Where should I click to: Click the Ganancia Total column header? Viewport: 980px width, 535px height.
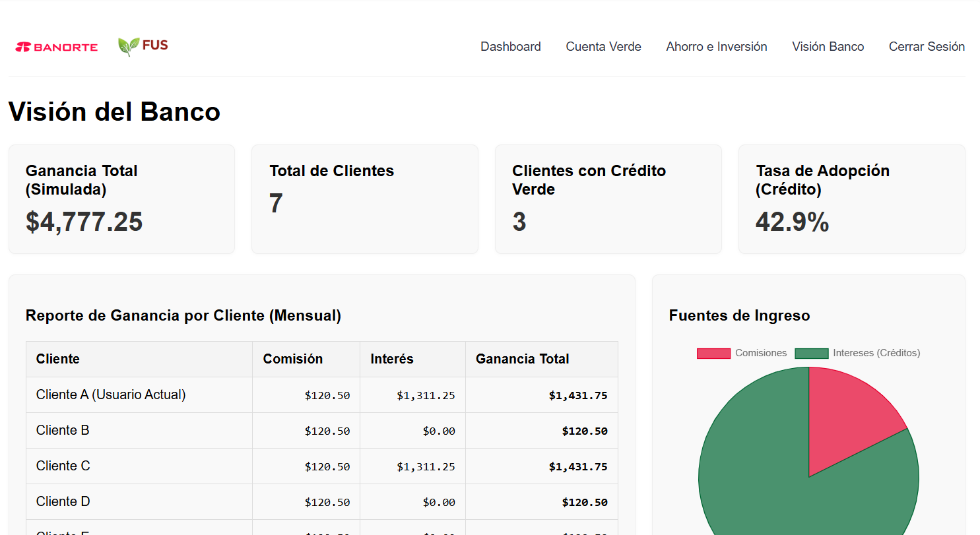coord(542,359)
